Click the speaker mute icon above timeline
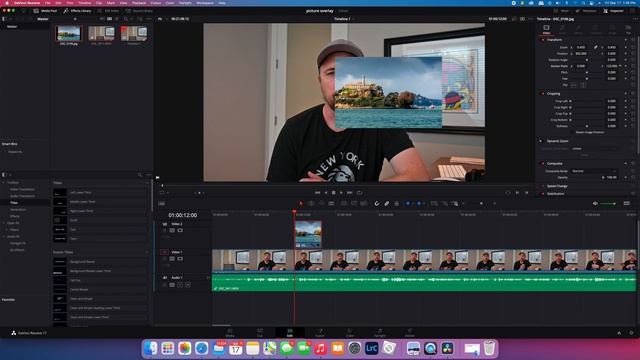The height and width of the screenshot is (360, 640). (x=595, y=203)
